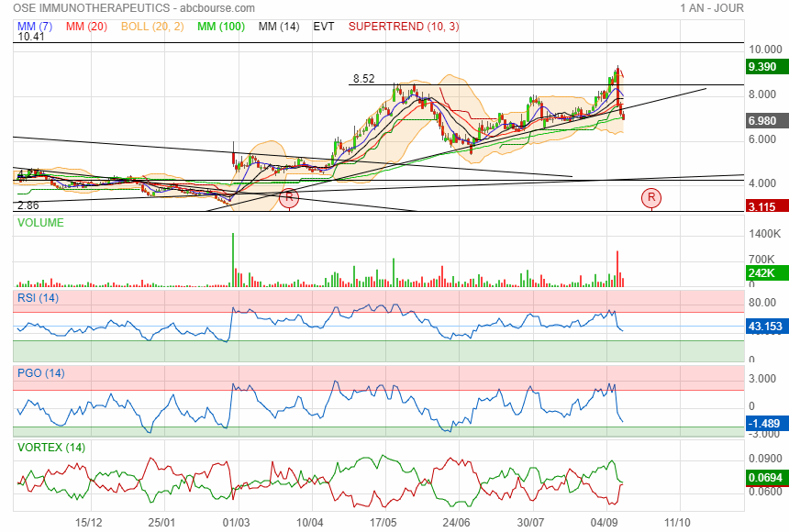
Task: Click the MM (7) legend label
Action: point(35,27)
